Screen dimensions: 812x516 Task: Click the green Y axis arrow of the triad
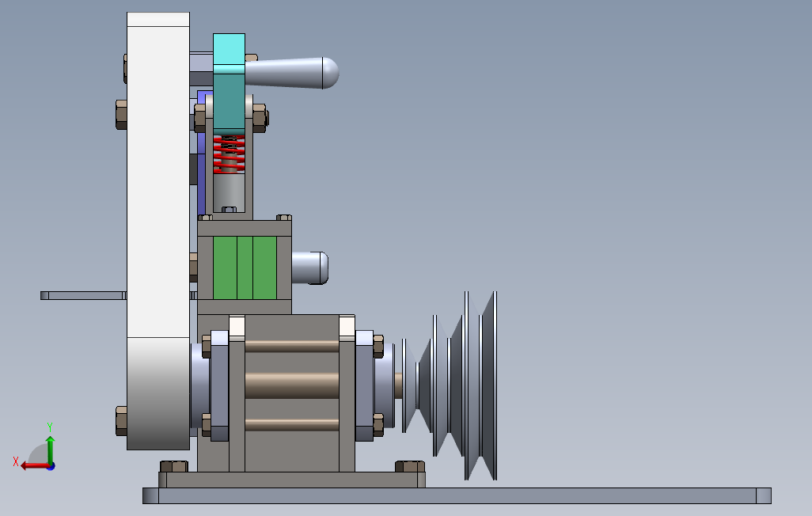click(x=50, y=450)
